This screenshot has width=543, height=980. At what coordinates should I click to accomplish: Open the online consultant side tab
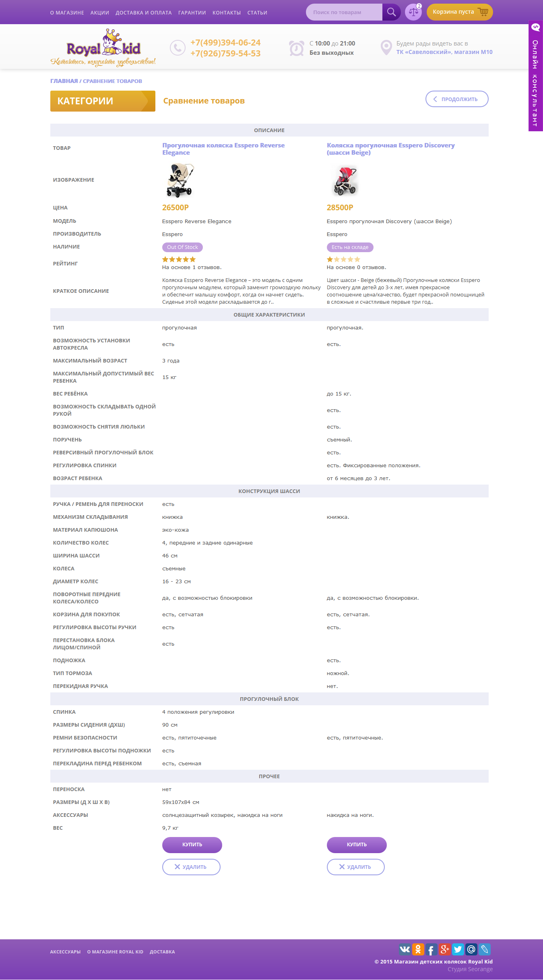535,76
